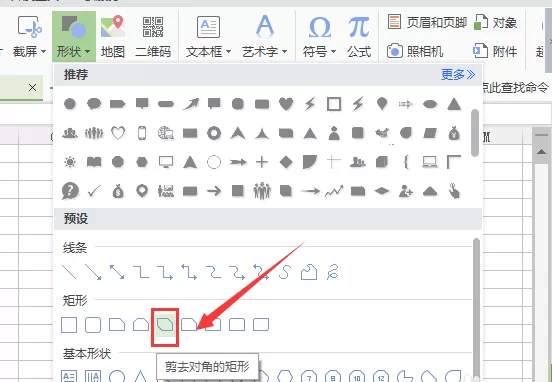Choose the scribble line tool

point(333,272)
